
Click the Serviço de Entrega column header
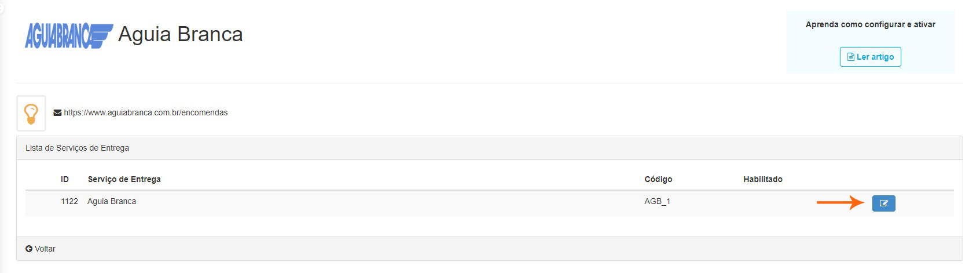point(124,179)
